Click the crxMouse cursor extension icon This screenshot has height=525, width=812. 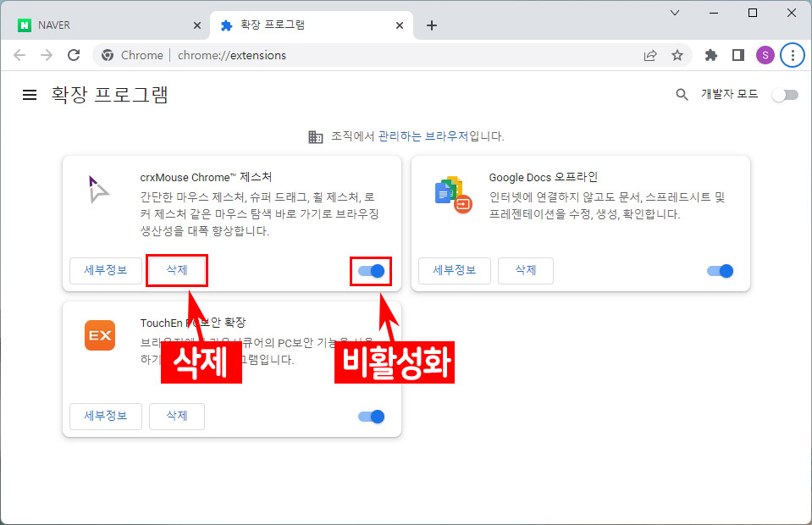[98, 190]
